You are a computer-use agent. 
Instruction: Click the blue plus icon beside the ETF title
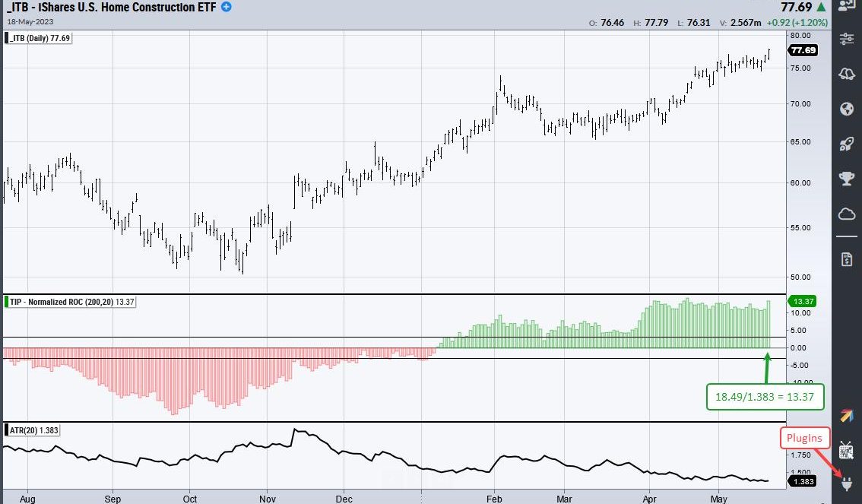coord(226,7)
